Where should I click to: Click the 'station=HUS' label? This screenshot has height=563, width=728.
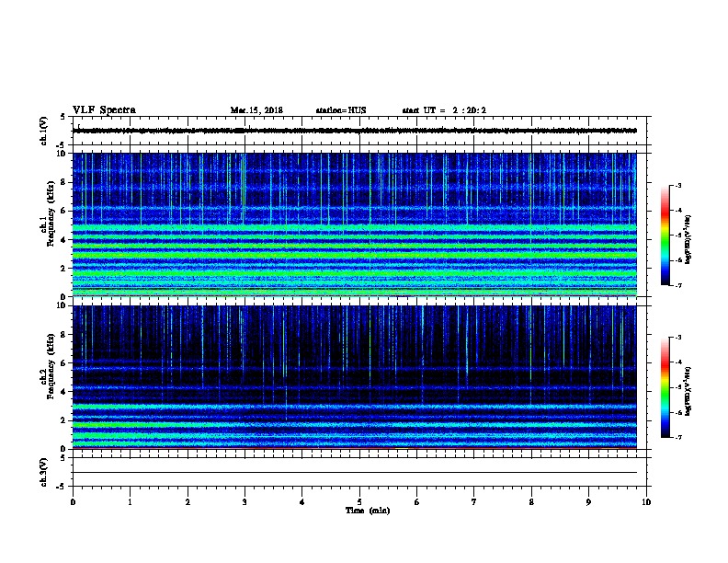[341, 110]
